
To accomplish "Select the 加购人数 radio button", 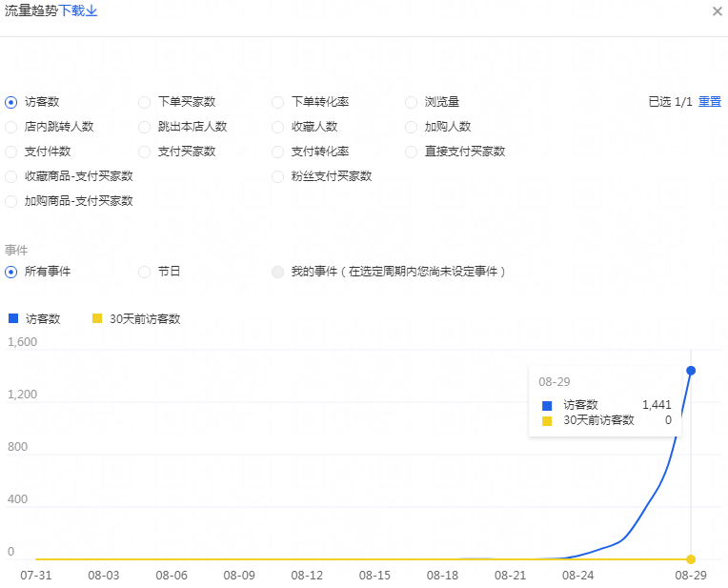I will pyautogui.click(x=411, y=127).
